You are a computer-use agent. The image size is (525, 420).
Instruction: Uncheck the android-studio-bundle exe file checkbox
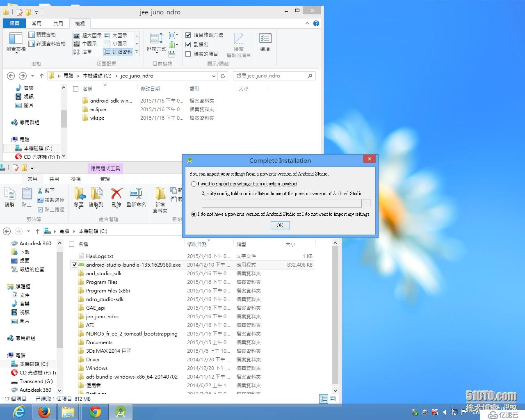click(74, 265)
